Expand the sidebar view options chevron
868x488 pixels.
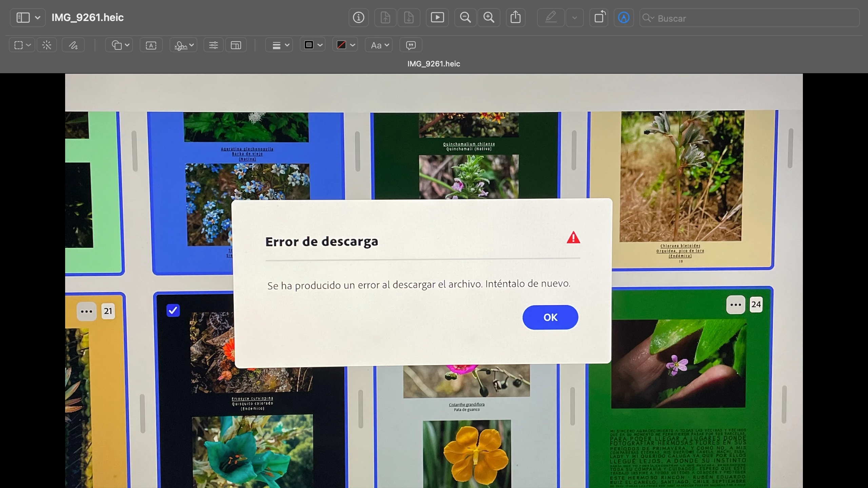[x=38, y=17]
